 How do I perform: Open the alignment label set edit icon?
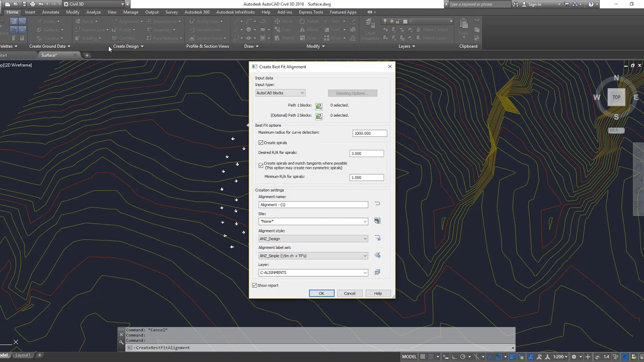pyautogui.click(x=377, y=255)
